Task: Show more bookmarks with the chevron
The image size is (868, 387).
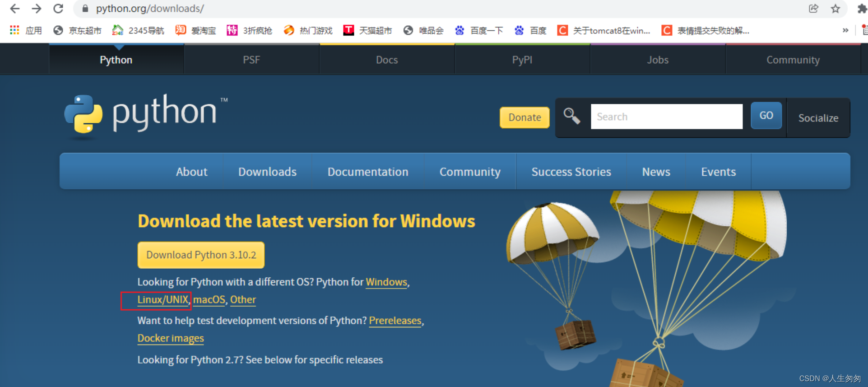Action: pyautogui.click(x=845, y=30)
